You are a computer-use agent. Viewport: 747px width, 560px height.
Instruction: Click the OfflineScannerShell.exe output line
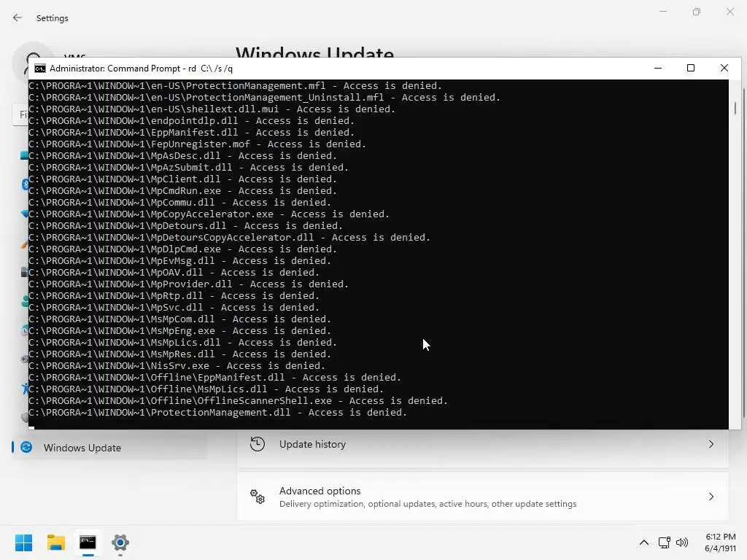click(239, 401)
